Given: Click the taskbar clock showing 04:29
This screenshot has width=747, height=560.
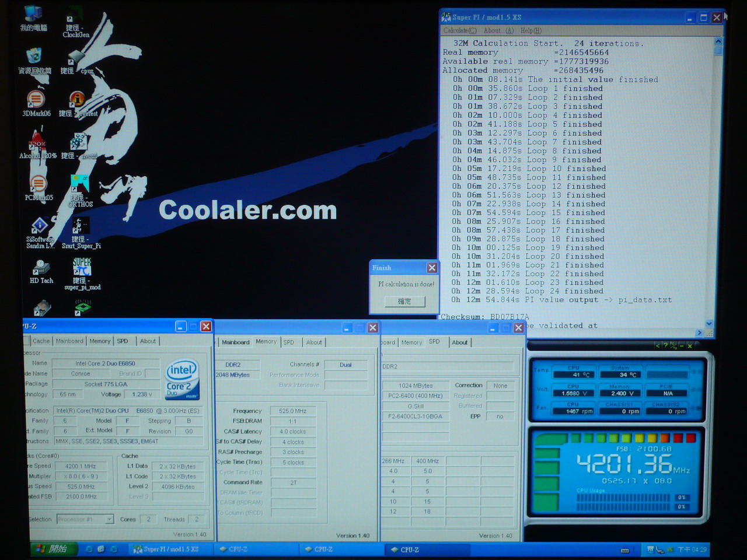Looking at the screenshot, I should pyautogui.click(x=692, y=549).
